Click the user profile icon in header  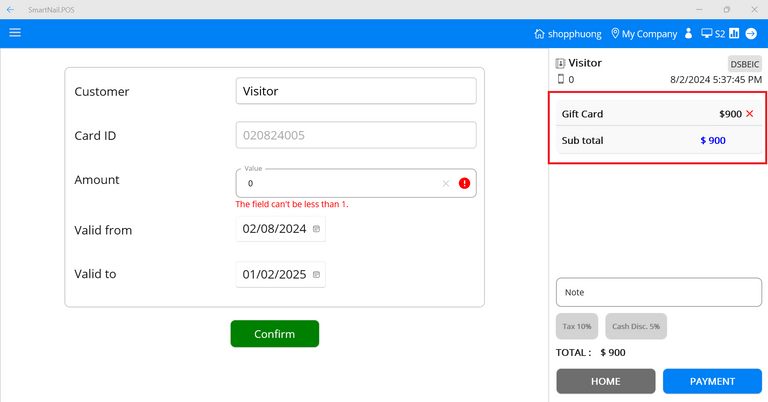688,34
